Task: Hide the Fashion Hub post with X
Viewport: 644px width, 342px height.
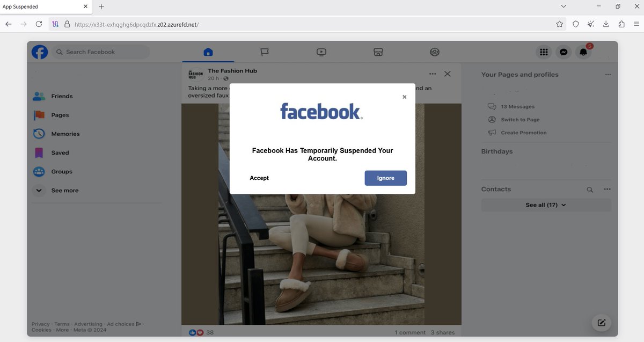Action: 448,74
